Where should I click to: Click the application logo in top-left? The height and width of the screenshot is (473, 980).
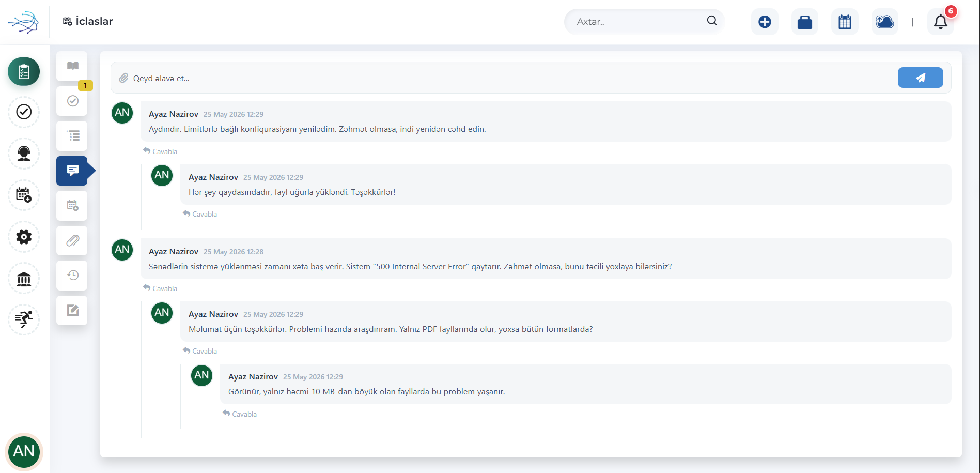pos(24,22)
